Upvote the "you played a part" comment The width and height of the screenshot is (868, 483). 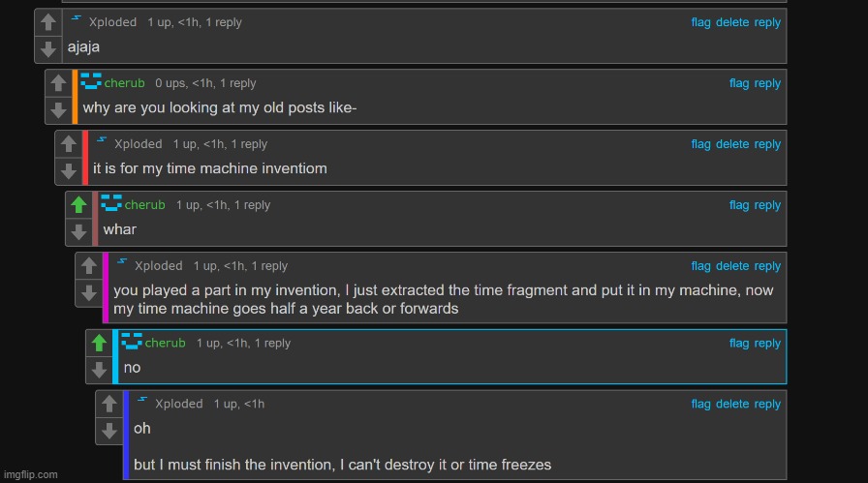click(x=88, y=265)
